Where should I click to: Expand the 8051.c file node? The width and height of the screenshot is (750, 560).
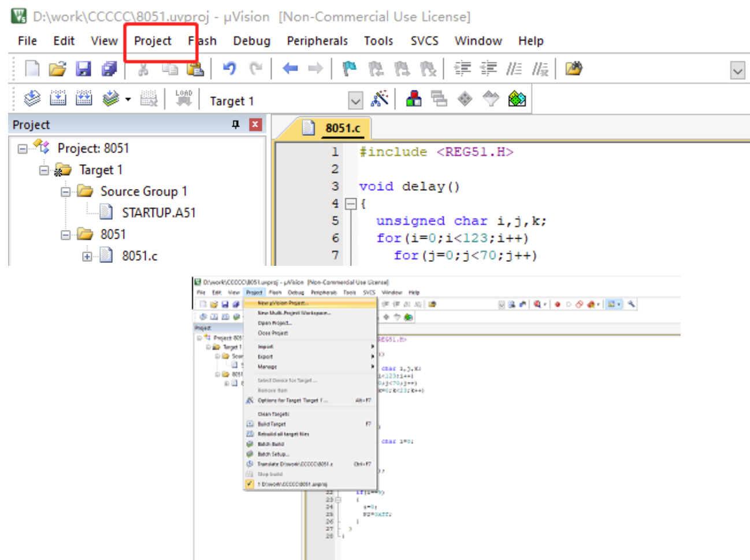click(x=87, y=256)
